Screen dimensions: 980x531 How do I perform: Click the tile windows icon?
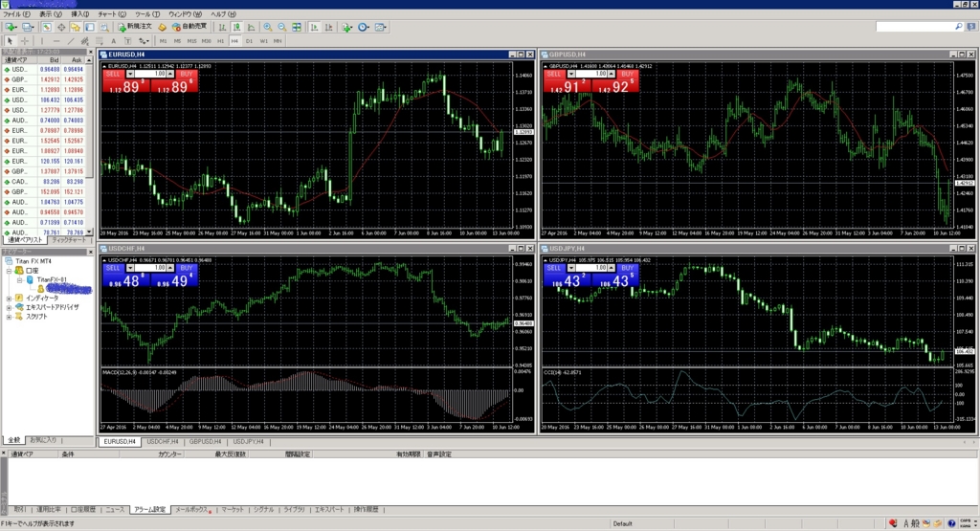tap(297, 27)
